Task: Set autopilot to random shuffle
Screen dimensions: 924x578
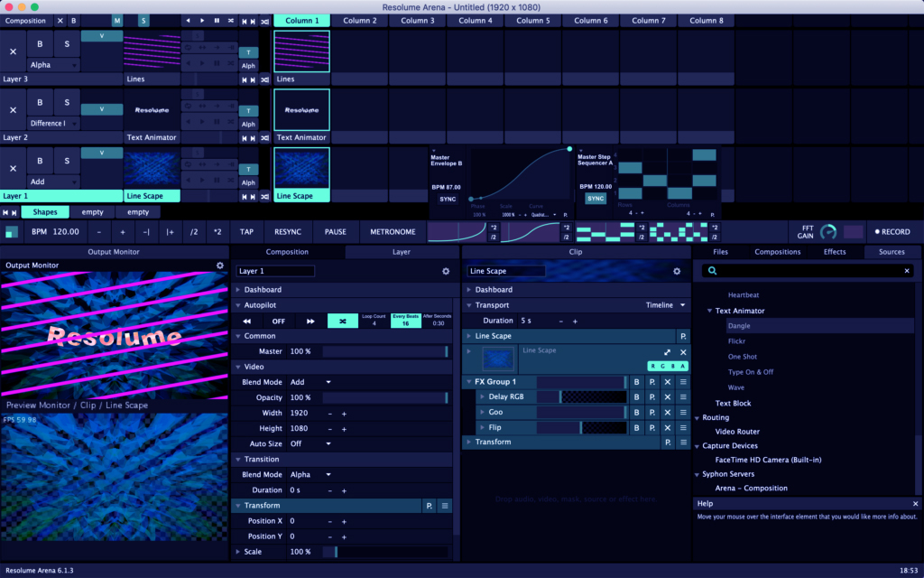Action: (x=342, y=321)
